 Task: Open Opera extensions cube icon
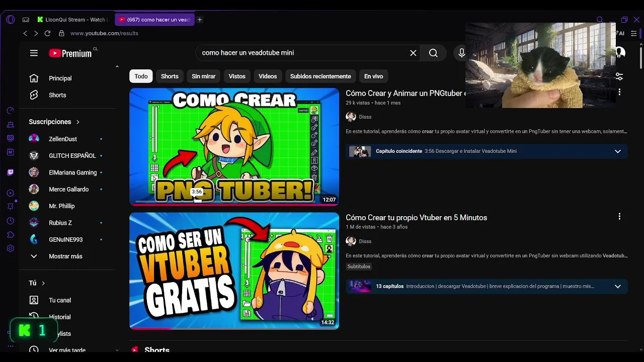(11, 234)
